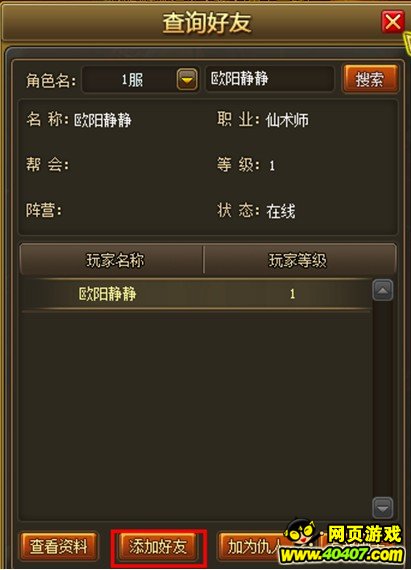Click the character name input 欧阳静静
This screenshot has width=411, height=570.
click(x=269, y=79)
